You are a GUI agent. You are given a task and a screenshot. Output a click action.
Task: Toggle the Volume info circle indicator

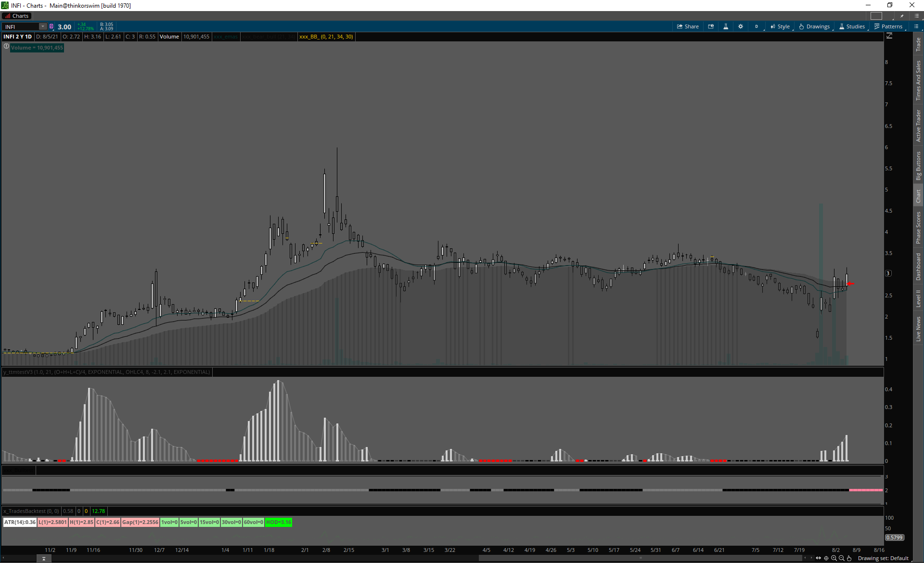[6, 47]
